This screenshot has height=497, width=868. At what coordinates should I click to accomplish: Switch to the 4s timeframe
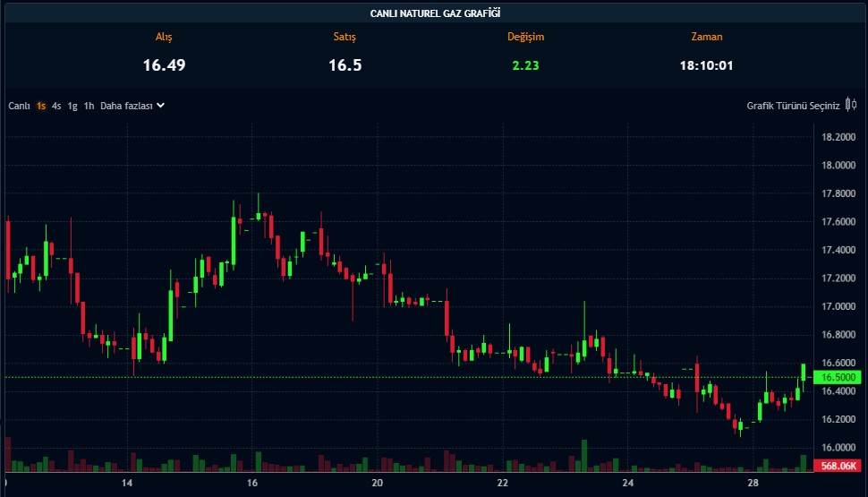56,106
